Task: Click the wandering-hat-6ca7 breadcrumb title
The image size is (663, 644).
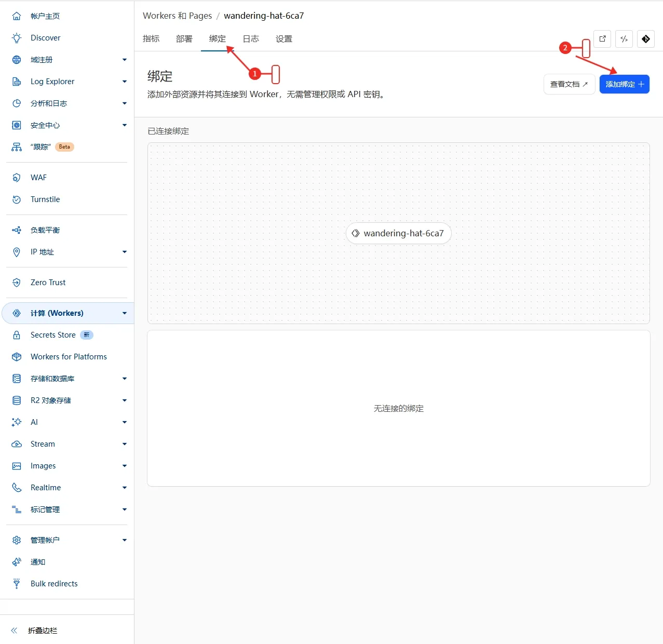Action: (x=264, y=16)
